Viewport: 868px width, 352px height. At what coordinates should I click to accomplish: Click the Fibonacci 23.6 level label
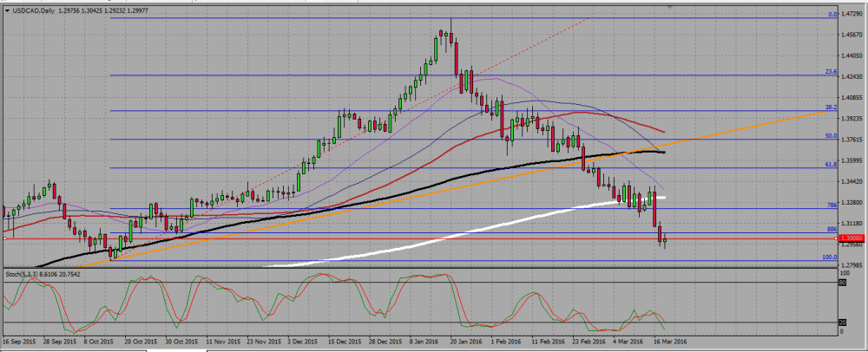click(x=831, y=72)
